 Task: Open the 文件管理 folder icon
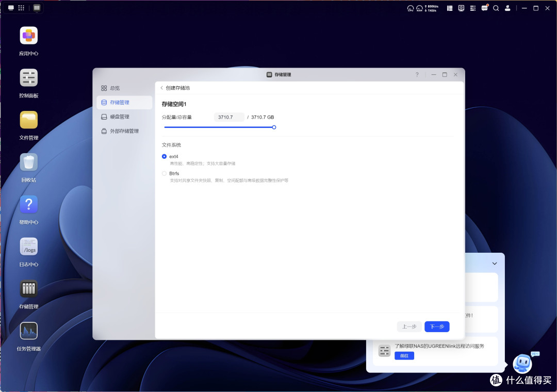coord(29,120)
